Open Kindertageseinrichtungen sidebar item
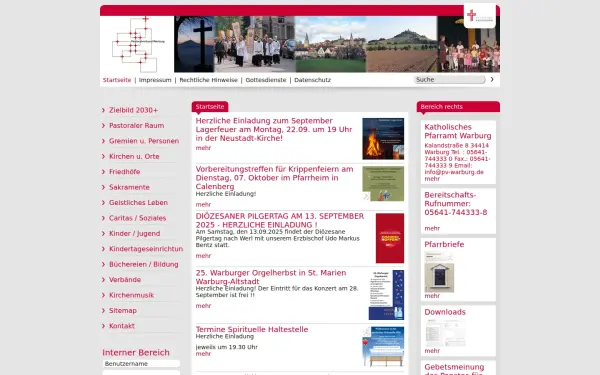 [146, 249]
